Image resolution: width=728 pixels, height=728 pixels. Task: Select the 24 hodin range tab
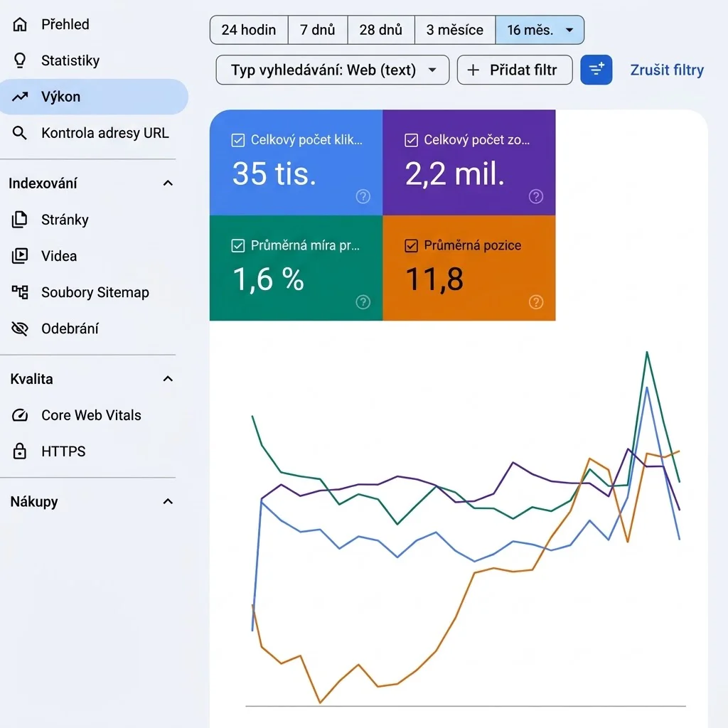tap(249, 30)
